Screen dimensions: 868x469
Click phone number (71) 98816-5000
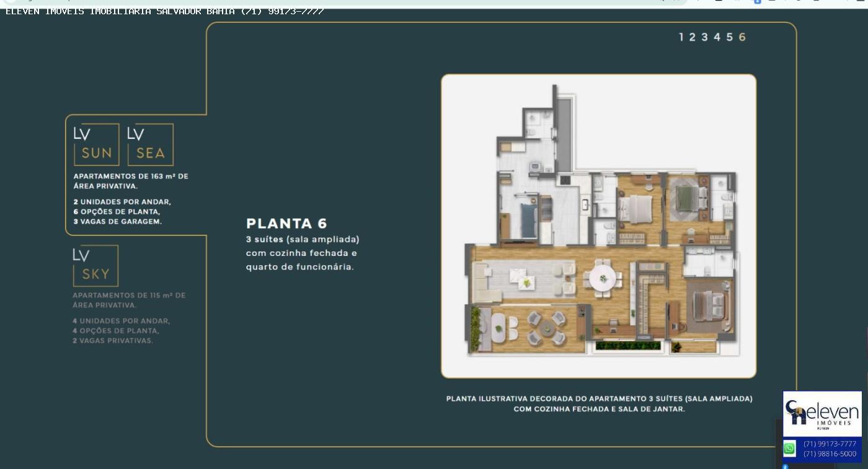(830, 454)
